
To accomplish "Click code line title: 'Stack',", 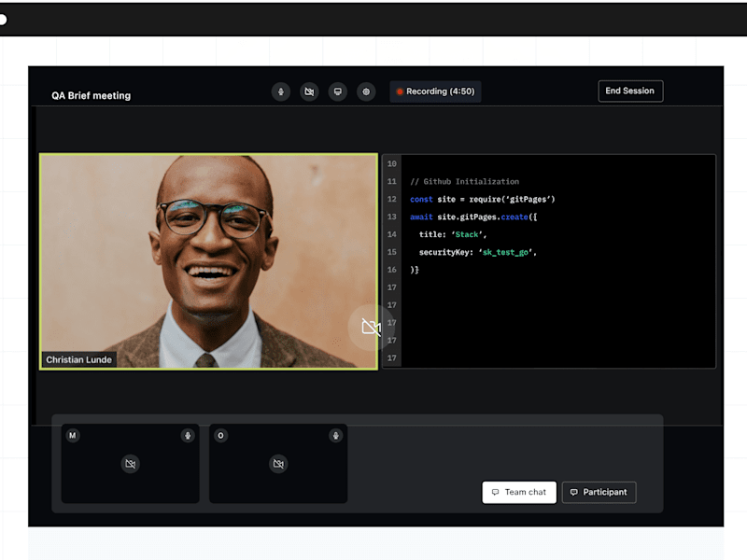I will click(453, 234).
